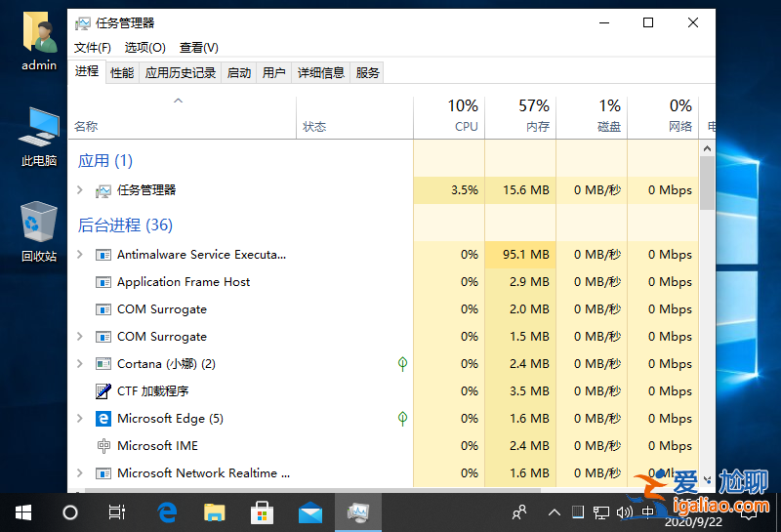This screenshot has width=781, height=532.
Task: Switch to the 详细信息 tab
Action: click(x=321, y=73)
